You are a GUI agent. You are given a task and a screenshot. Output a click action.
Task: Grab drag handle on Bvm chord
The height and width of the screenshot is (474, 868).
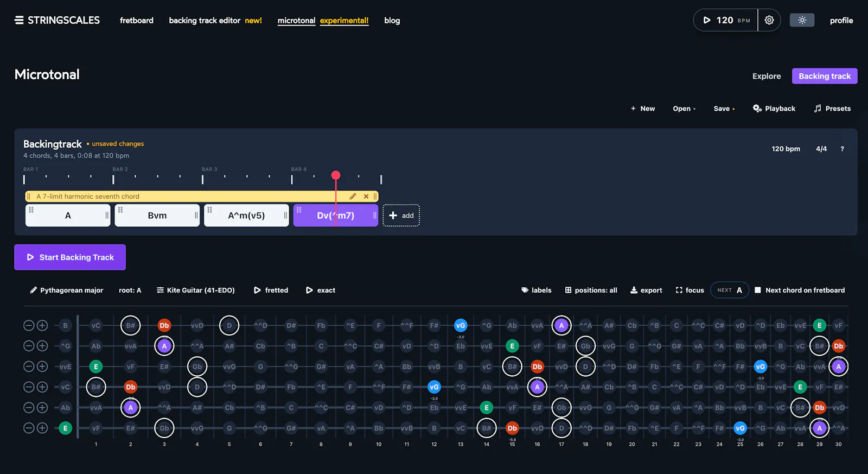pyautogui.click(x=120, y=210)
